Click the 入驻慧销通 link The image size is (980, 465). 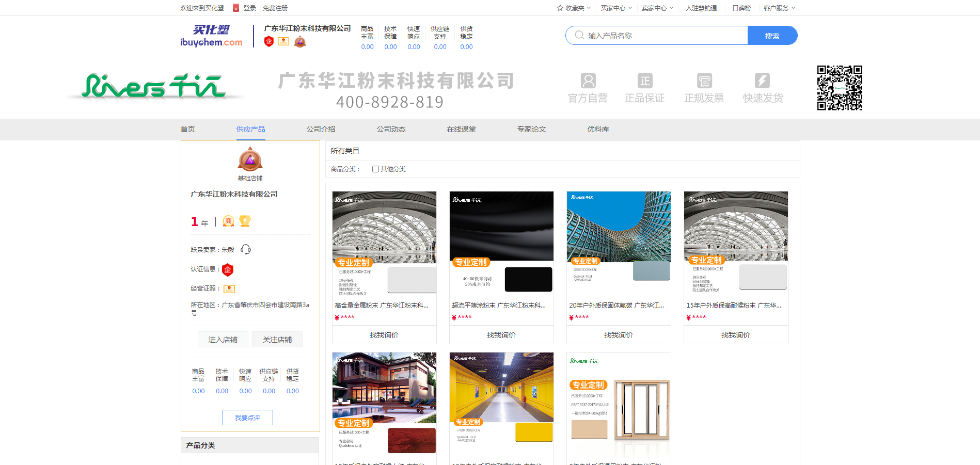click(x=701, y=8)
